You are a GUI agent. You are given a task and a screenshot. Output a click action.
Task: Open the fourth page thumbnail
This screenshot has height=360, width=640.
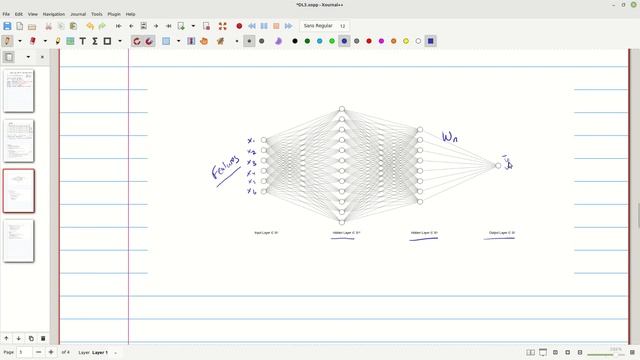[19, 240]
